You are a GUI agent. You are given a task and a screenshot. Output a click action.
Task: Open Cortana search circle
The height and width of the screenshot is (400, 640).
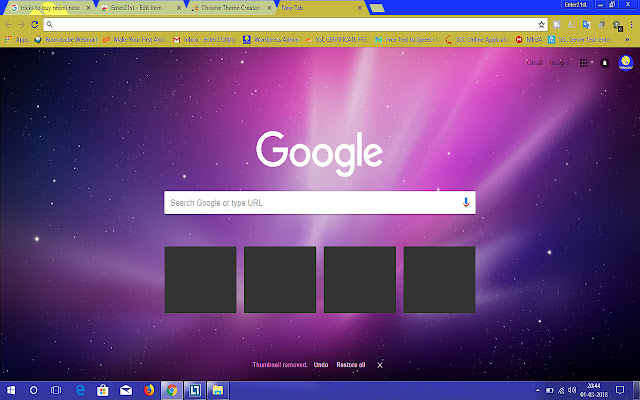[x=33, y=391]
